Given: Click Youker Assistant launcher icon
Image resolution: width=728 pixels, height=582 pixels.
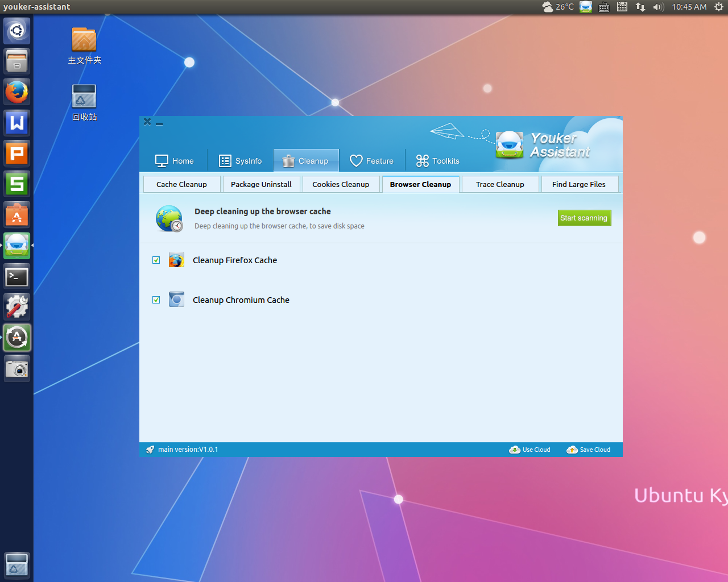Looking at the screenshot, I should (17, 246).
